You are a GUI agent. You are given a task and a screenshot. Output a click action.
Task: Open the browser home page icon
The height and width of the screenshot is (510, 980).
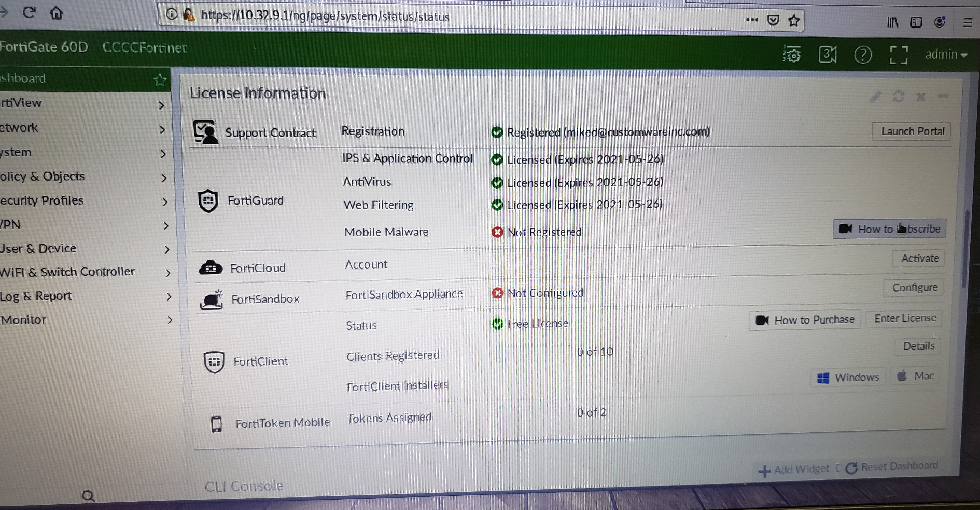pos(56,13)
